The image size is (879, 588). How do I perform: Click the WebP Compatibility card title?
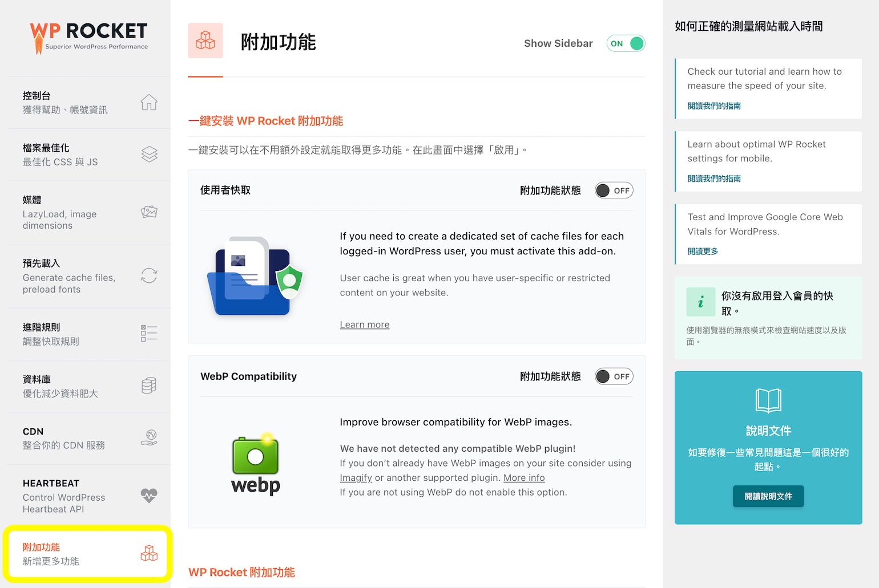coord(249,376)
